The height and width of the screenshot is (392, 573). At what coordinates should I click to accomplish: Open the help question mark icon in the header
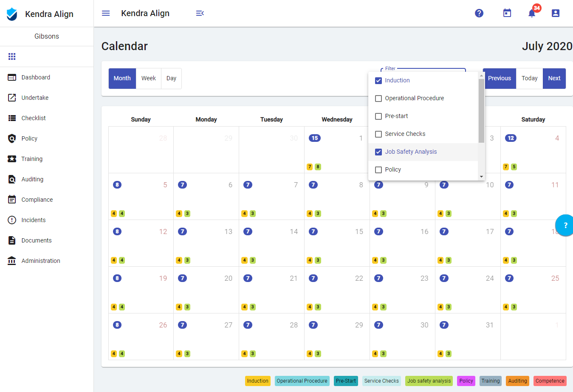coord(479,13)
